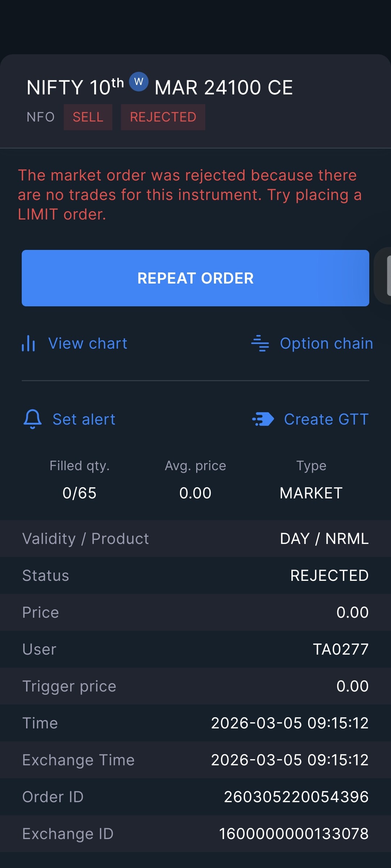Tap the User value TA0277
391x868 pixels.
[x=341, y=649]
